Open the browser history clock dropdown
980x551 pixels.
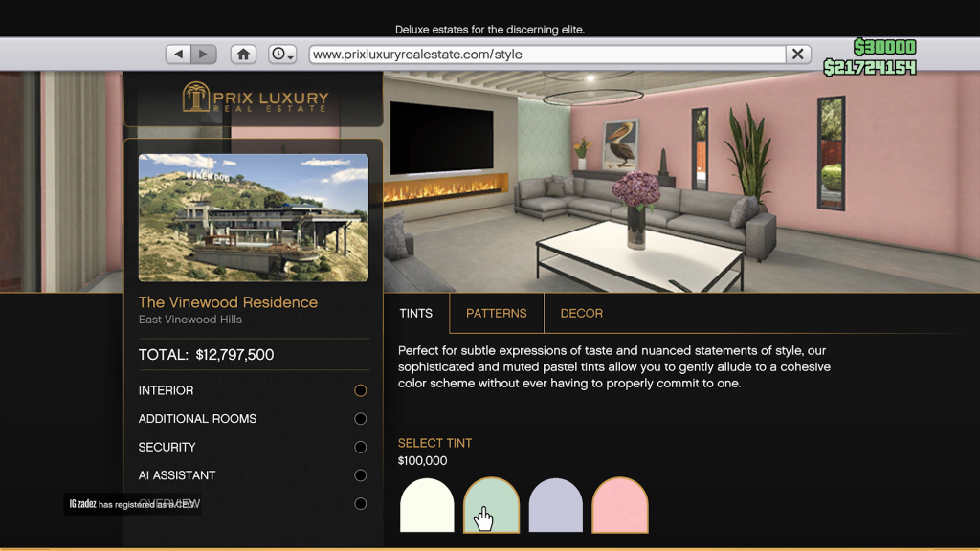282,55
